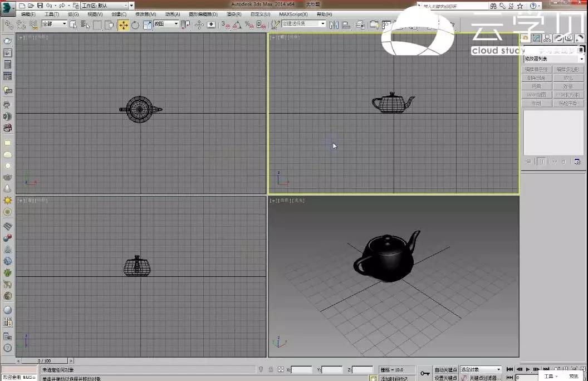Click the Redo arrow icon

[x=62, y=6]
